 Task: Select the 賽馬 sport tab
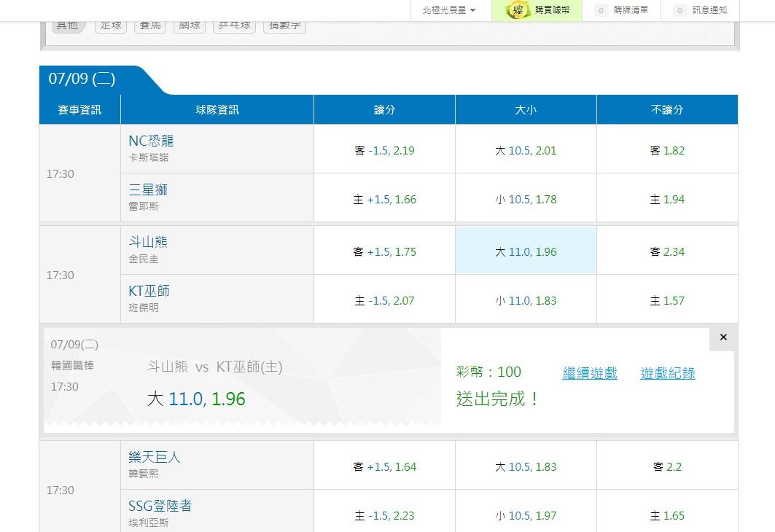pyautogui.click(x=150, y=26)
